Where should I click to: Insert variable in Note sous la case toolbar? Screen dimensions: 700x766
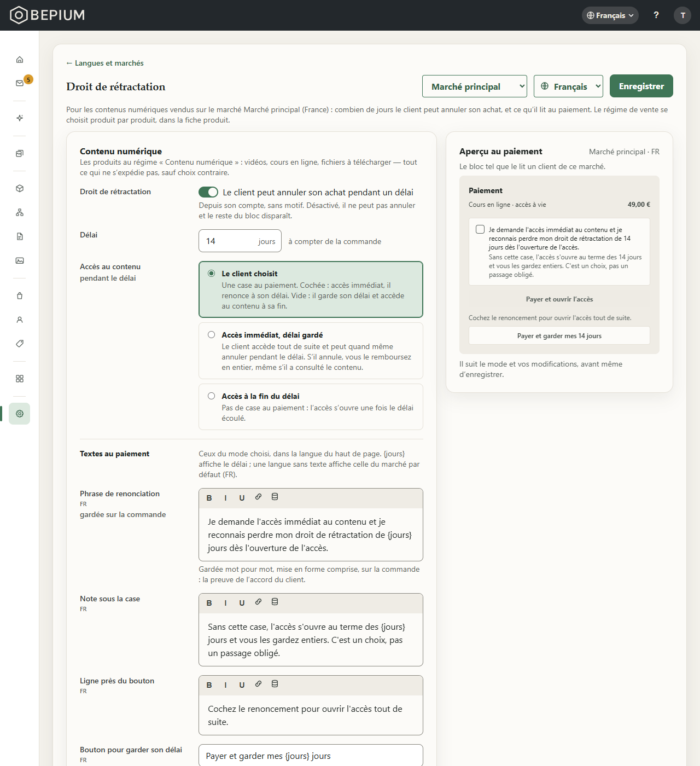click(275, 602)
